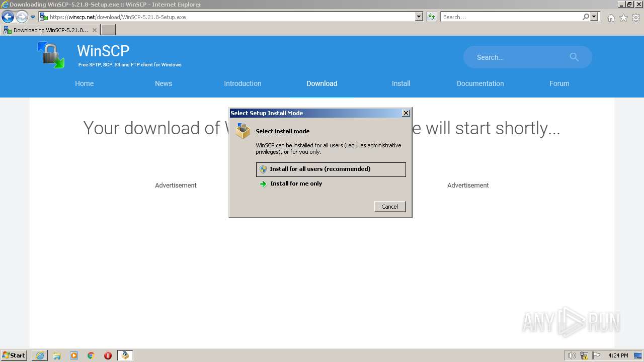The height and width of the screenshot is (362, 644).
Task: Choose Install for all users (recommended)
Action: [x=331, y=169]
